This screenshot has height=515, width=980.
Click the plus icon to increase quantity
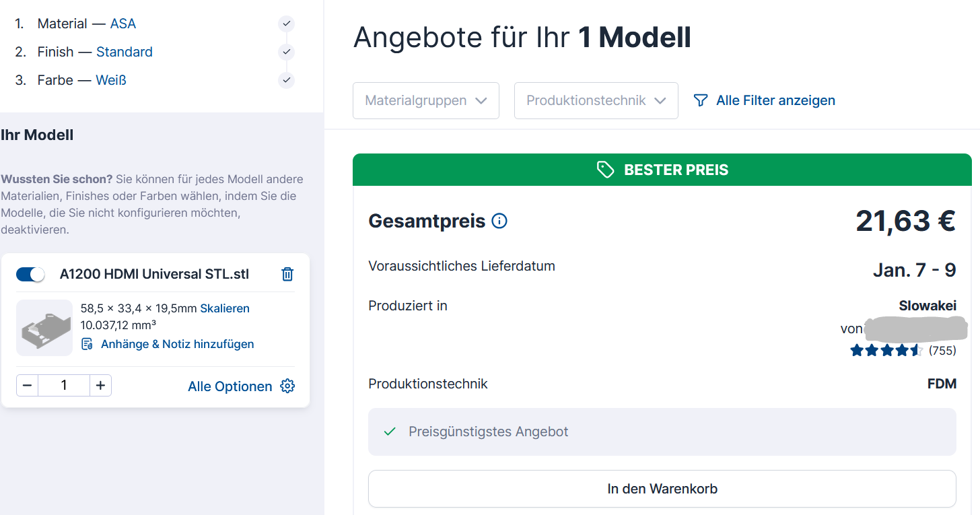tap(100, 386)
